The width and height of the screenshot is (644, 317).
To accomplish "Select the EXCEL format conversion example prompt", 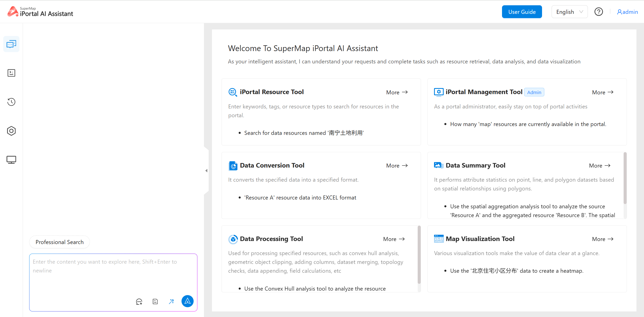I will [x=300, y=197].
